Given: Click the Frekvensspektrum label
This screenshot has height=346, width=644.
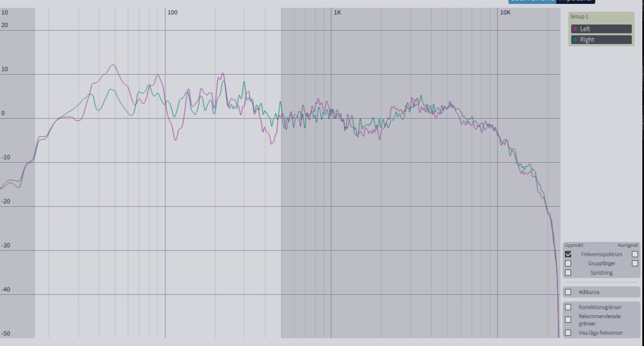Looking at the screenshot, I should coord(602,255).
